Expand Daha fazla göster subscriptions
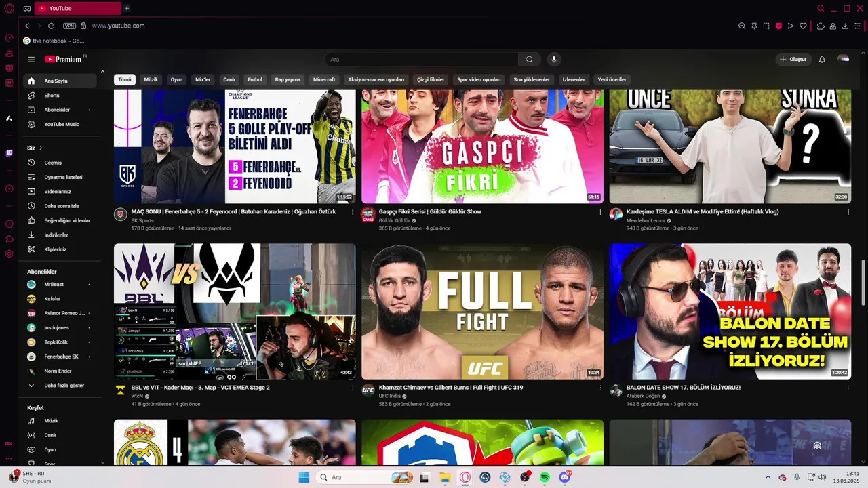The width and height of the screenshot is (868, 488). [x=60, y=386]
